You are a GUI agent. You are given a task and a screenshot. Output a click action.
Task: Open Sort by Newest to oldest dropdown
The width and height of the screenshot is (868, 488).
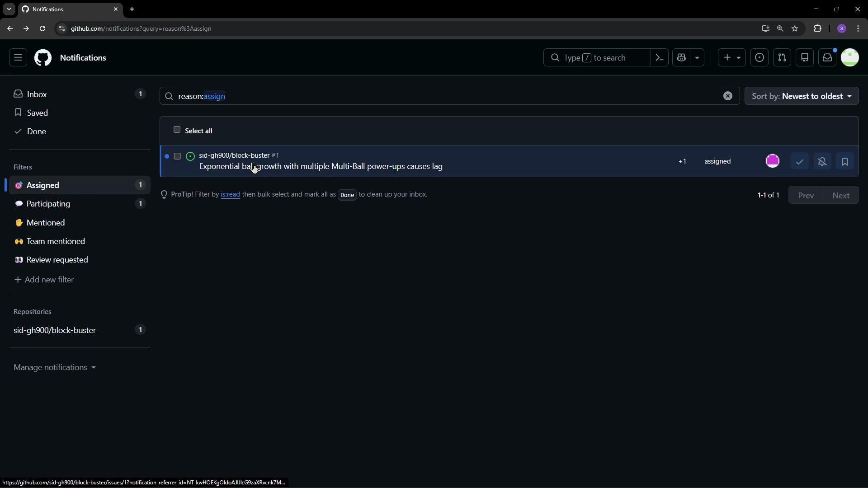pos(802,96)
